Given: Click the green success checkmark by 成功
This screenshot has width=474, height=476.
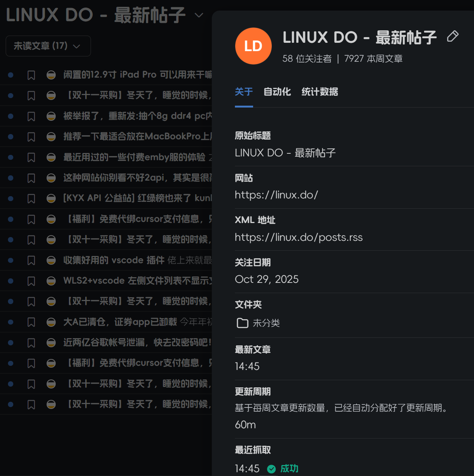Looking at the screenshot, I should point(271,469).
